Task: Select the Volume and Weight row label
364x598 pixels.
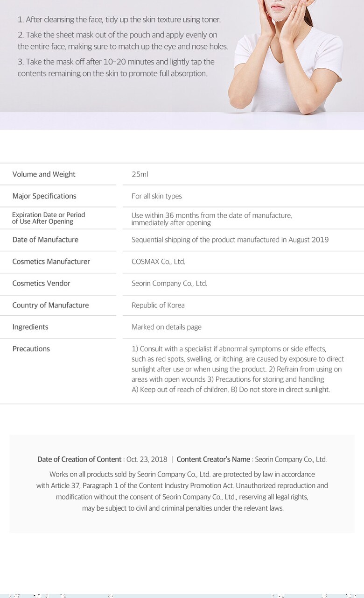Action: pos(44,174)
